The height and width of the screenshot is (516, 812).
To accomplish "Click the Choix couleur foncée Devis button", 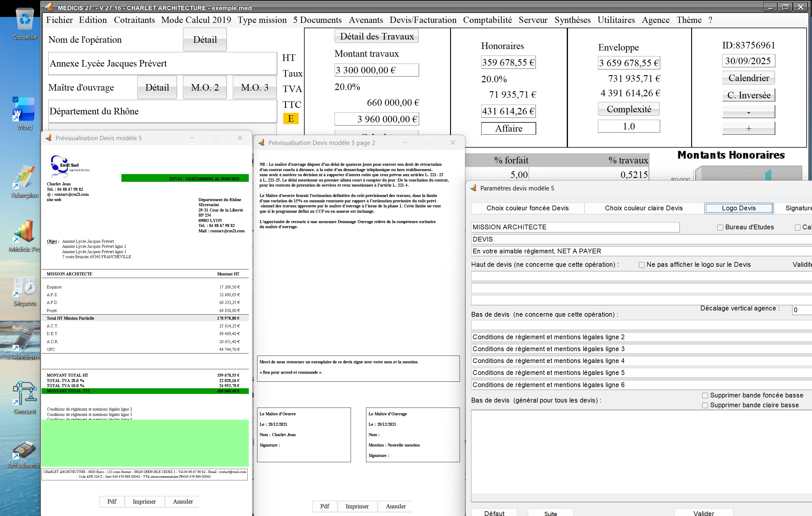I will click(x=527, y=208).
